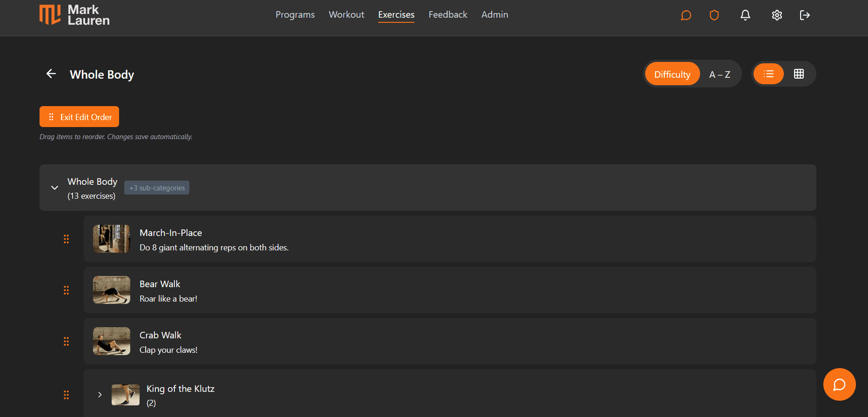Select the Exercises tab

click(396, 14)
